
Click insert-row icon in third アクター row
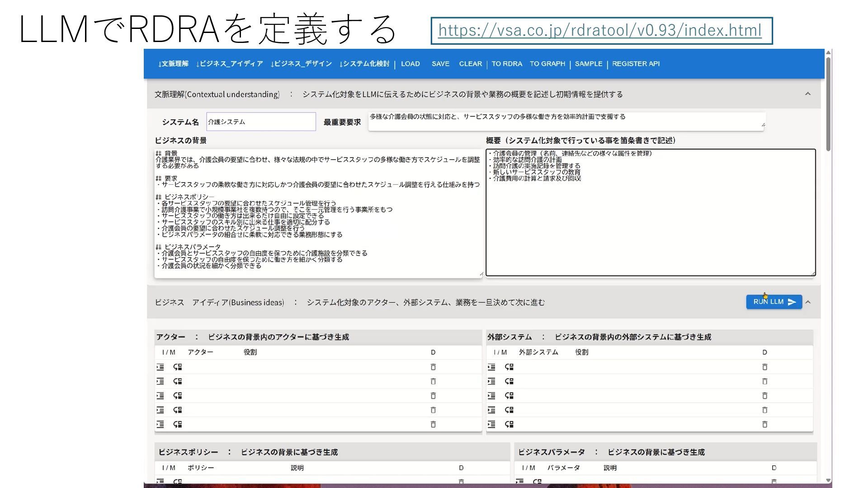tap(160, 396)
